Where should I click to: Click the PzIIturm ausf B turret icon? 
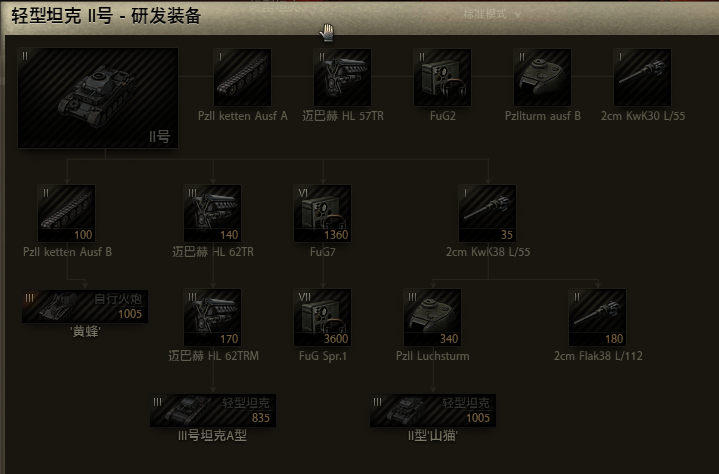point(542,77)
